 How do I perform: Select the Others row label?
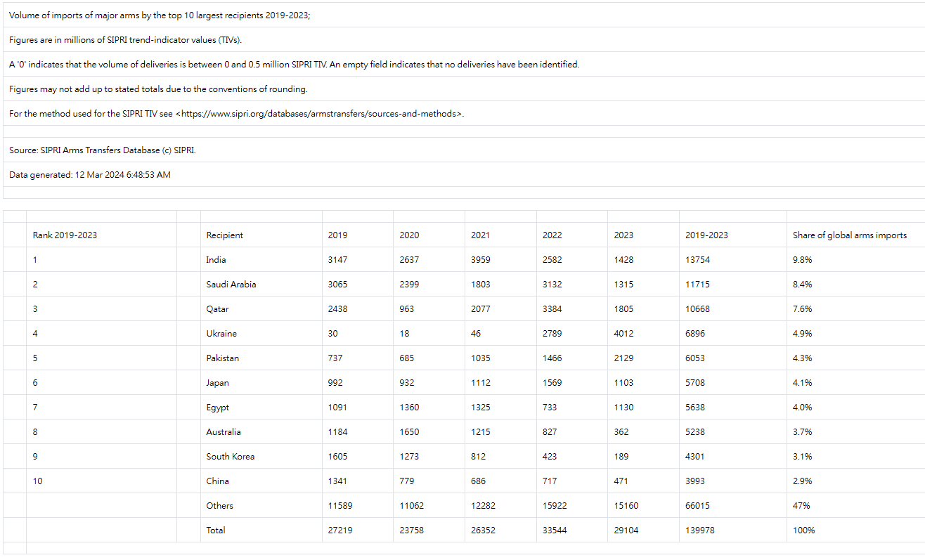(x=219, y=506)
